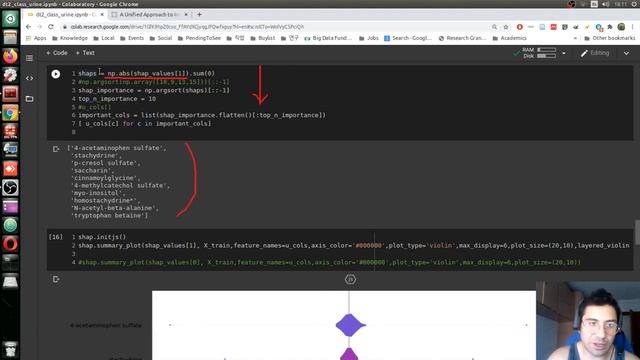Bookmark this page with the star icon
Image resolution: width=640 pixels, height=360 pixels.
506,27
